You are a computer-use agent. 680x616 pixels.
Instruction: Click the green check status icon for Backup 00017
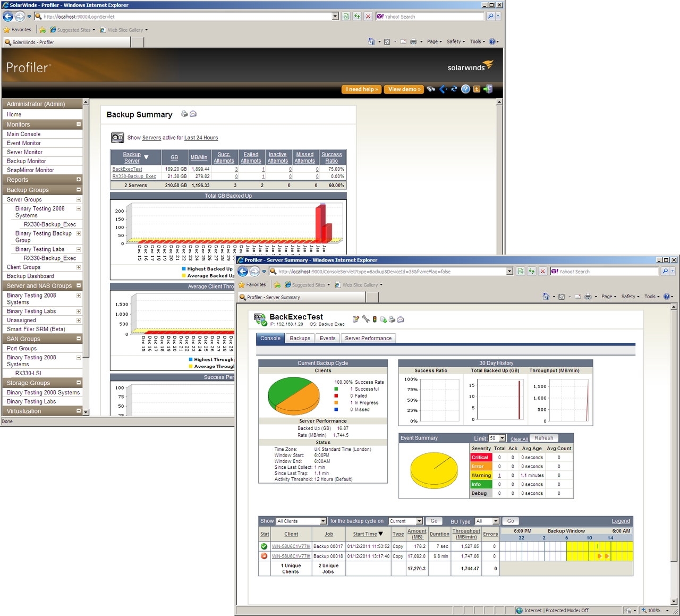pos(264,546)
